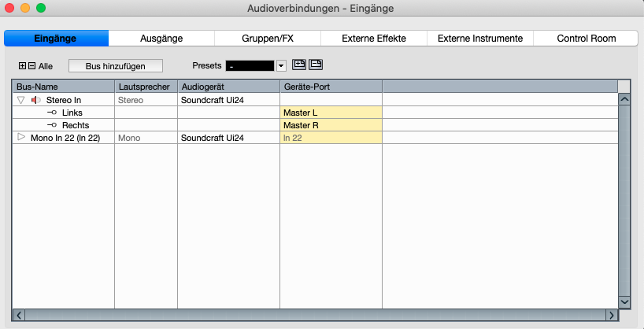This screenshot has width=644, height=329.
Task: Click the expand all buses plus icon
Action: [x=22, y=66]
